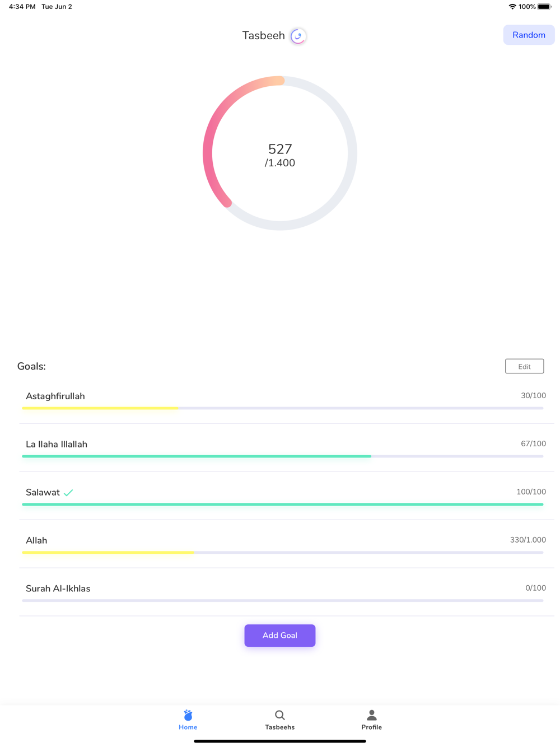Tap the Salawat completed checkmark
The height and width of the screenshot is (747, 560).
point(68,493)
